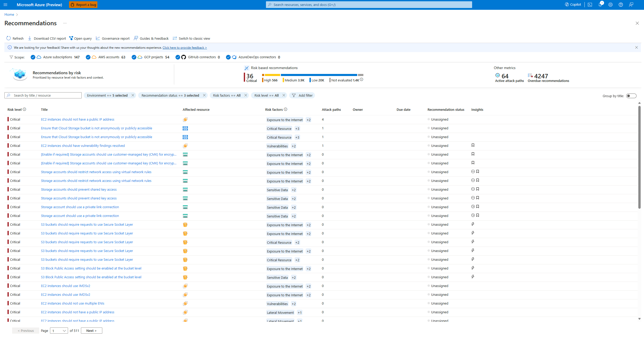Open the Recommendation status filter dropdown
The image size is (644, 337).
pyautogui.click(x=170, y=95)
